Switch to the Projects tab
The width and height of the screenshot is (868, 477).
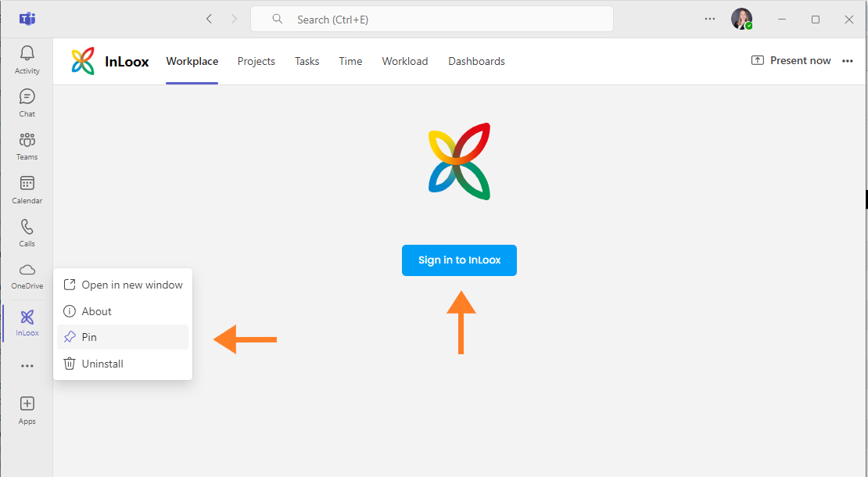click(256, 60)
